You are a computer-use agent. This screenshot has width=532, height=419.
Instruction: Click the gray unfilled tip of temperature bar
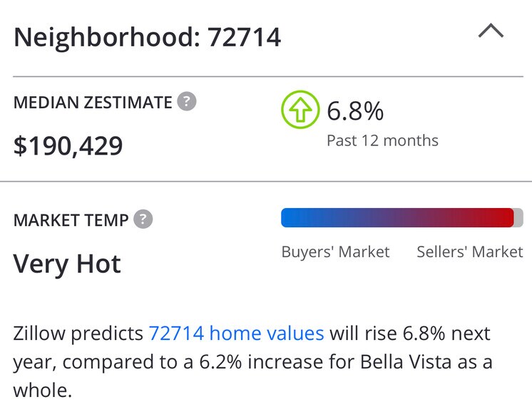click(518, 218)
